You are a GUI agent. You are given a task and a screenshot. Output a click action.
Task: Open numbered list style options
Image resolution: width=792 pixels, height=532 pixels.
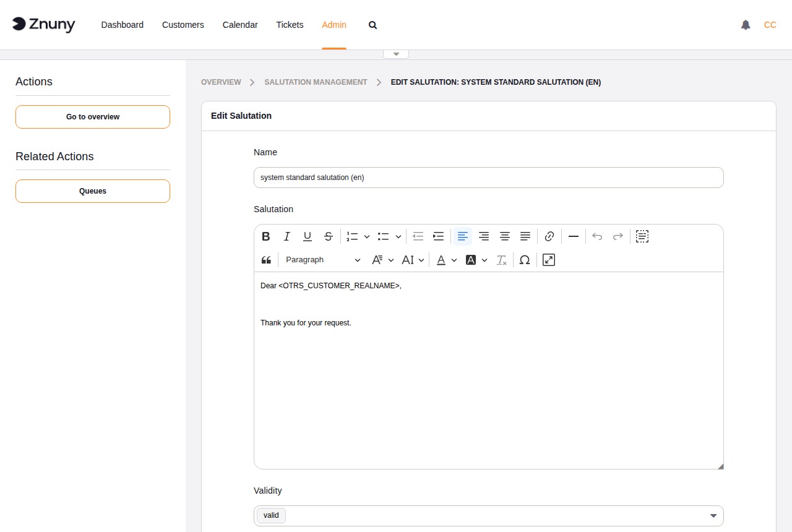click(367, 236)
